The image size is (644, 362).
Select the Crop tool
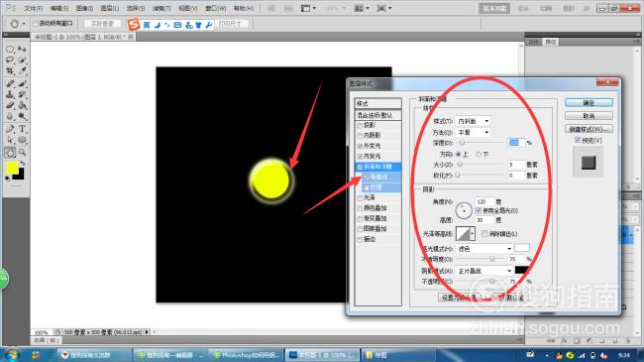10,71
